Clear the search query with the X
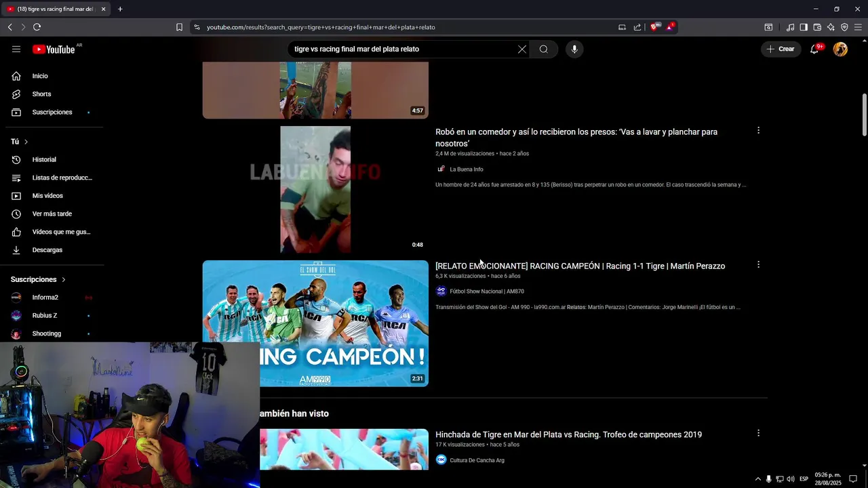This screenshot has height=488, width=868. (522, 49)
